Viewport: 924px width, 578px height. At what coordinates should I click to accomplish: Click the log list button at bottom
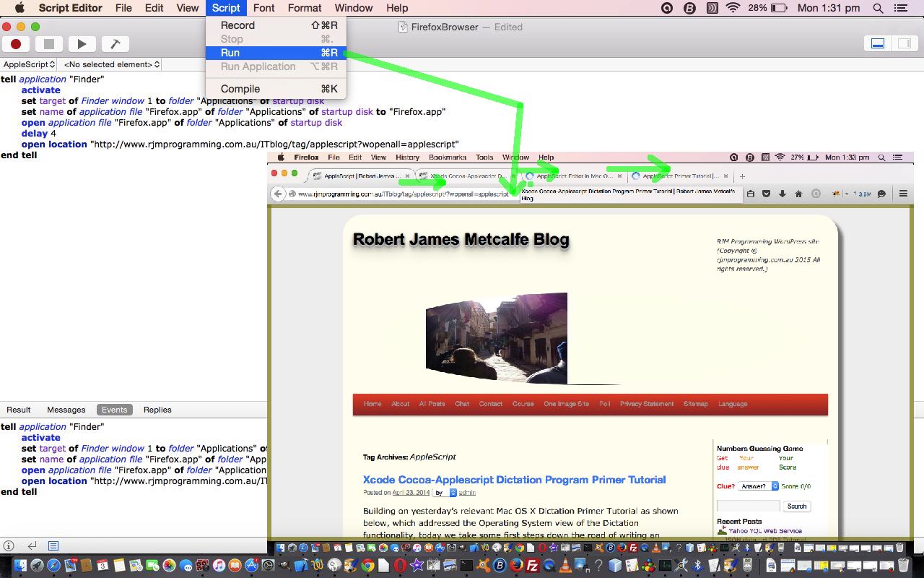tap(53, 546)
